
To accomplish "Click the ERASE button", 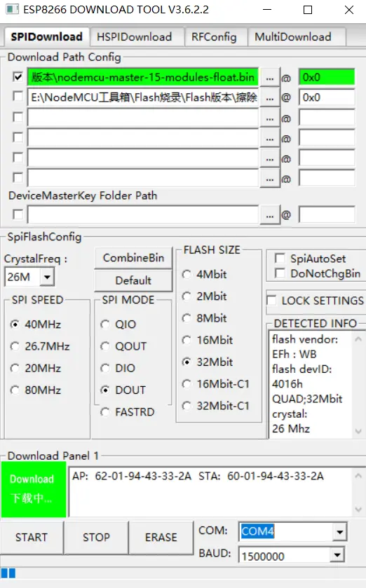I will click(161, 538).
